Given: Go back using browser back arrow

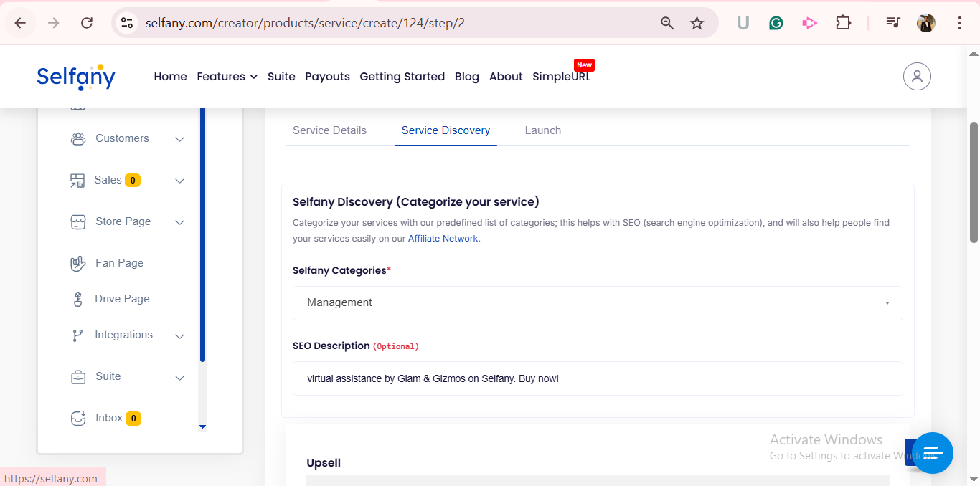Looking at the screenshot, I should 20,23.
